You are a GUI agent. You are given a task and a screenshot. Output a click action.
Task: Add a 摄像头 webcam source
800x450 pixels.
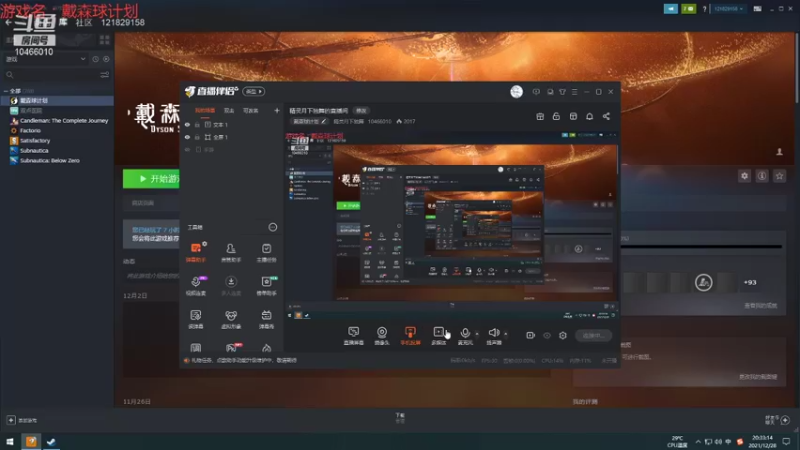click(x=382, y=336)
